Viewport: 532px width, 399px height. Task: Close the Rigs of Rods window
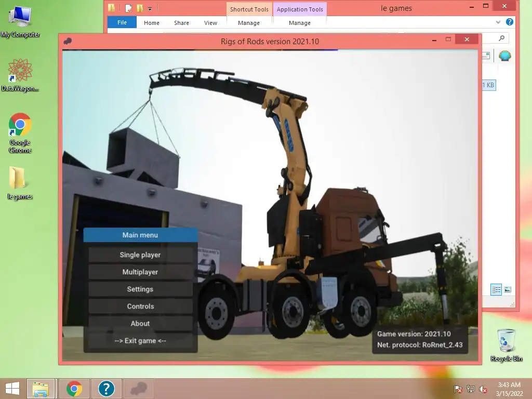pyautogui.click(x=467, y=39)
